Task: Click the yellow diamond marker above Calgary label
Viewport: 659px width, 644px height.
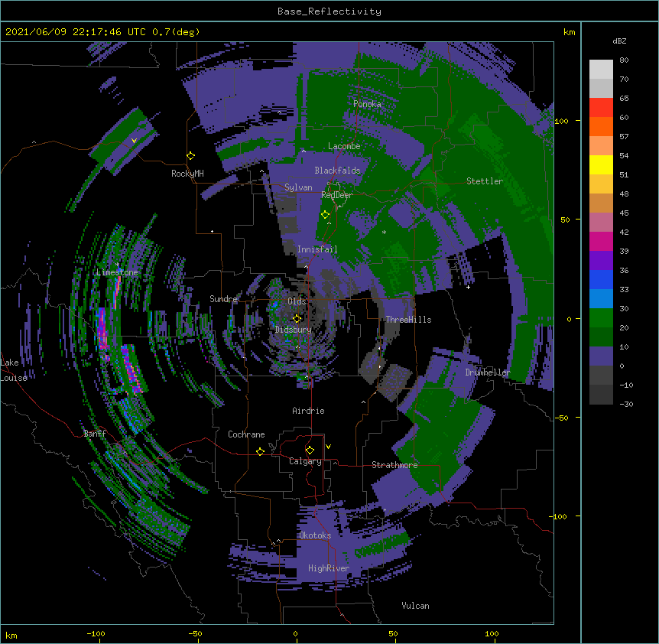Action: tap(310, 450)
